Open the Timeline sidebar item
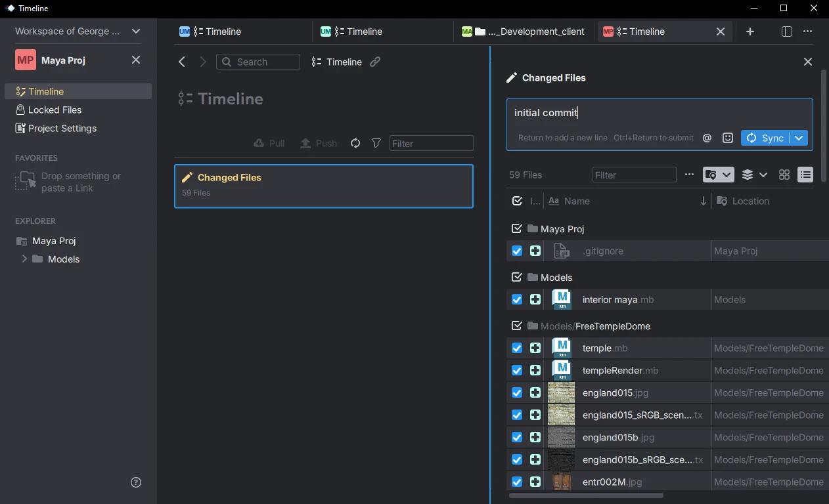Screen dimensions: 829x504 (78, 91)
